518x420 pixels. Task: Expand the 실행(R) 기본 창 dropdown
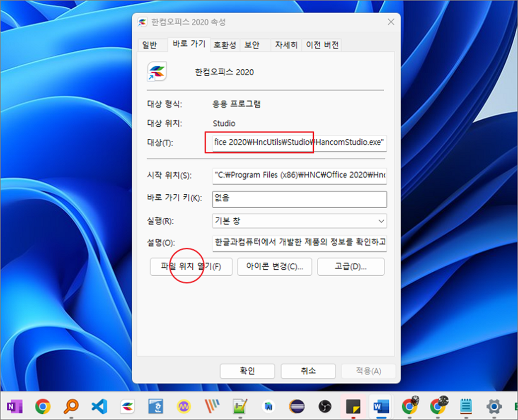point(300,221)
